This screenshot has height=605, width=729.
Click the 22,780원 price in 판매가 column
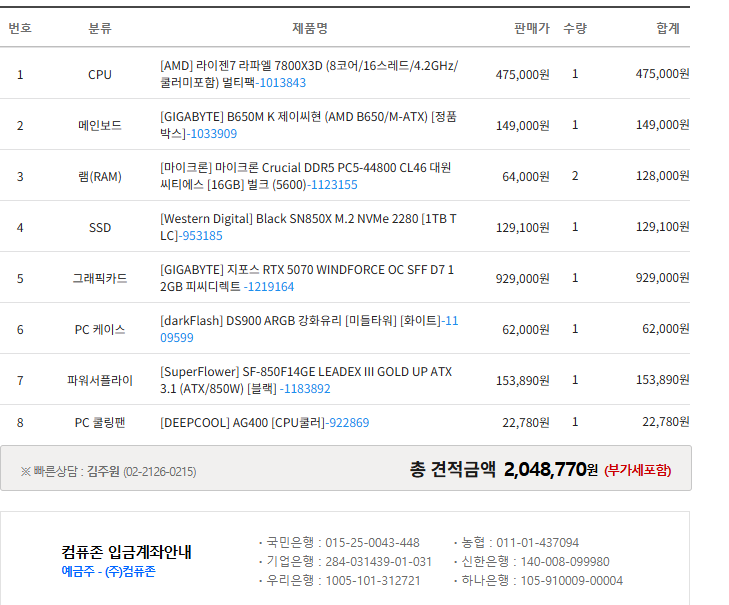pyautogui.click(x=526, y=423)
